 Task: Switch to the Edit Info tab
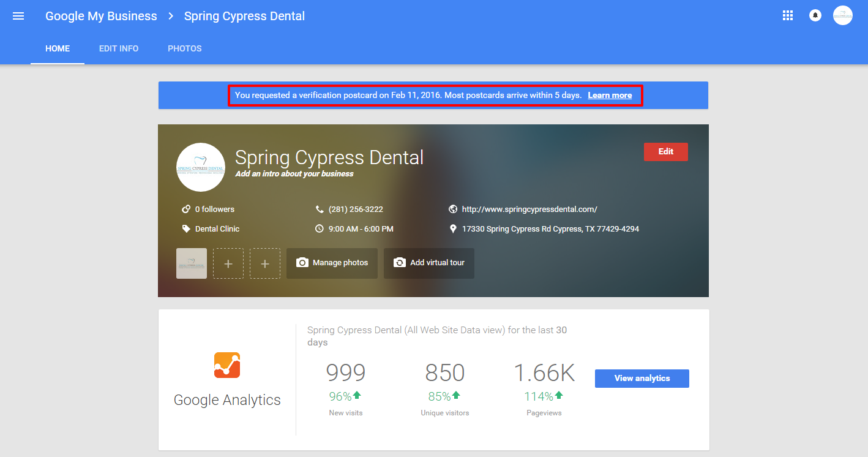tap(119, 48)
